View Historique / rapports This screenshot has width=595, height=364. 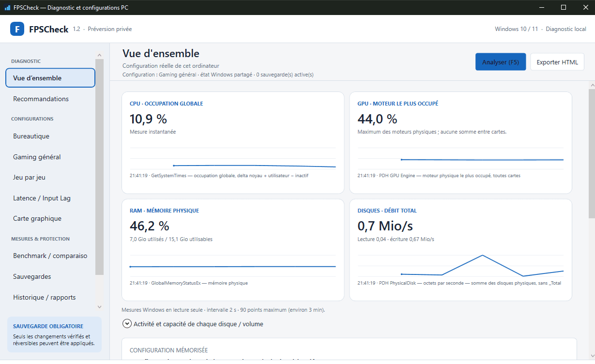50,297
